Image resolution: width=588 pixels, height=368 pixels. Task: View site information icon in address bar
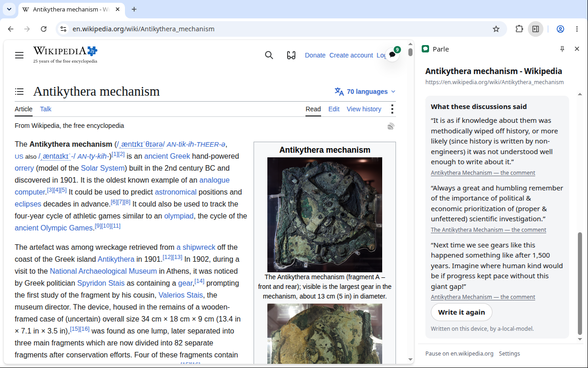point(63,29)
